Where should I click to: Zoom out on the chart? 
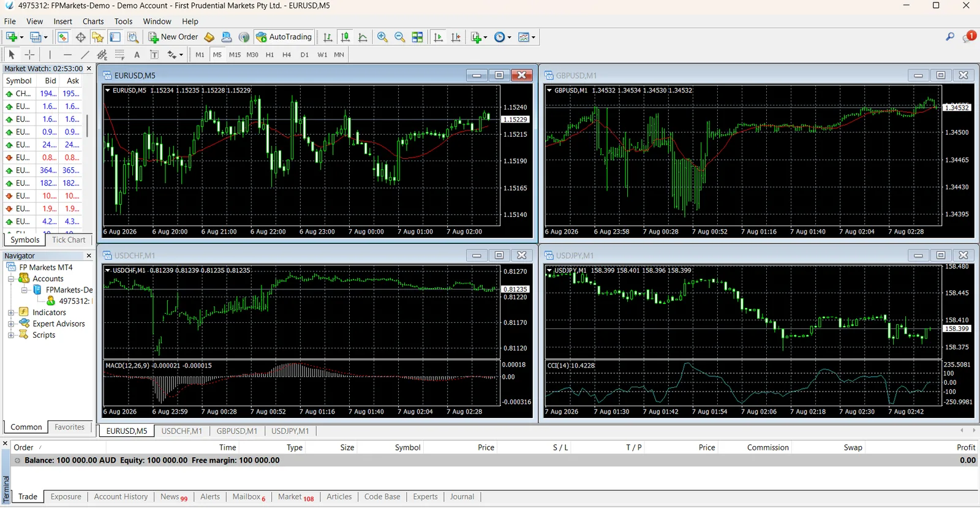(400, 37)
